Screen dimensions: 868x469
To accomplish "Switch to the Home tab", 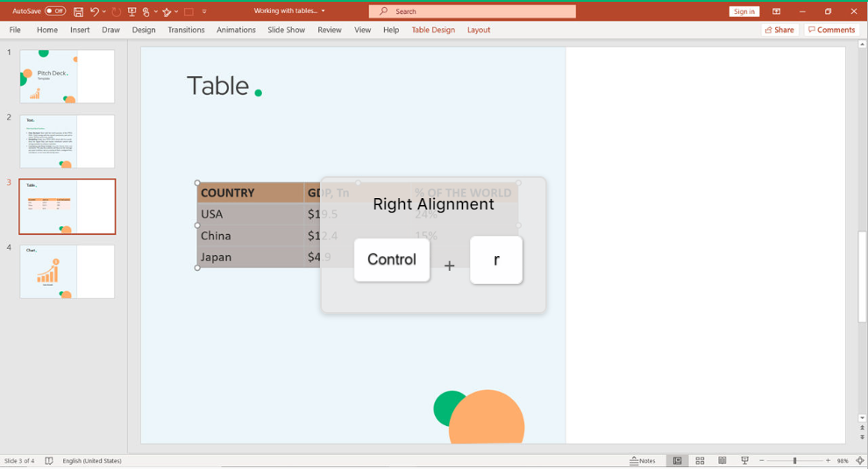I will [47, 30].
